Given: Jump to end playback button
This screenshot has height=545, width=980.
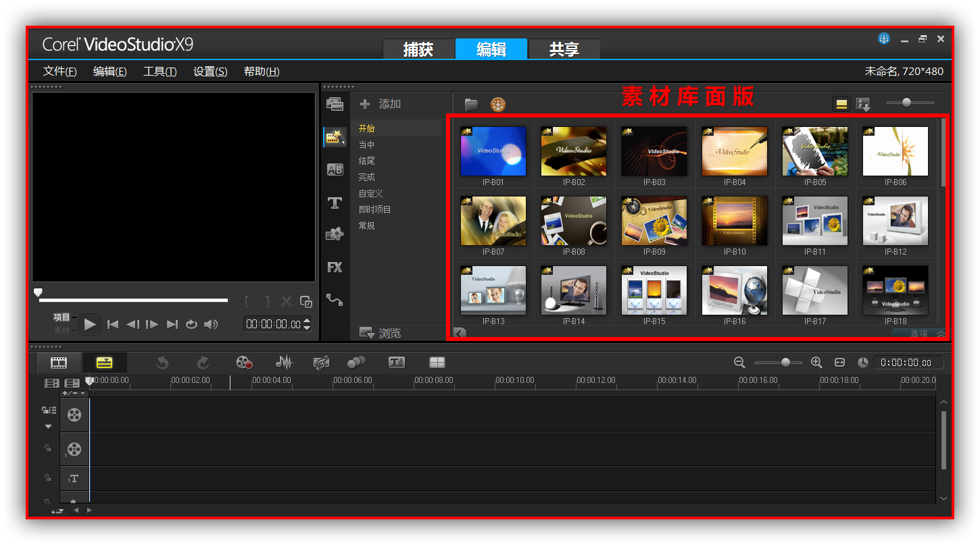Looking at the screenshot, I should coord(172,324).
